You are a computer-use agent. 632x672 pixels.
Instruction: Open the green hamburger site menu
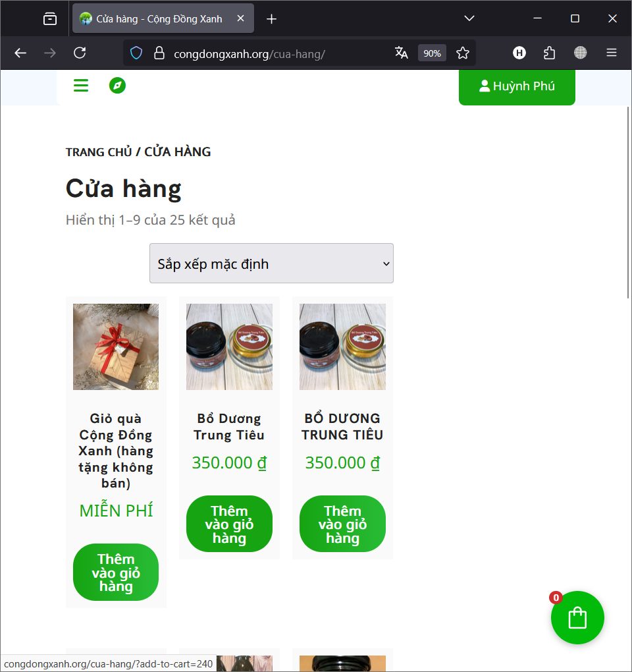pos(81,85)
